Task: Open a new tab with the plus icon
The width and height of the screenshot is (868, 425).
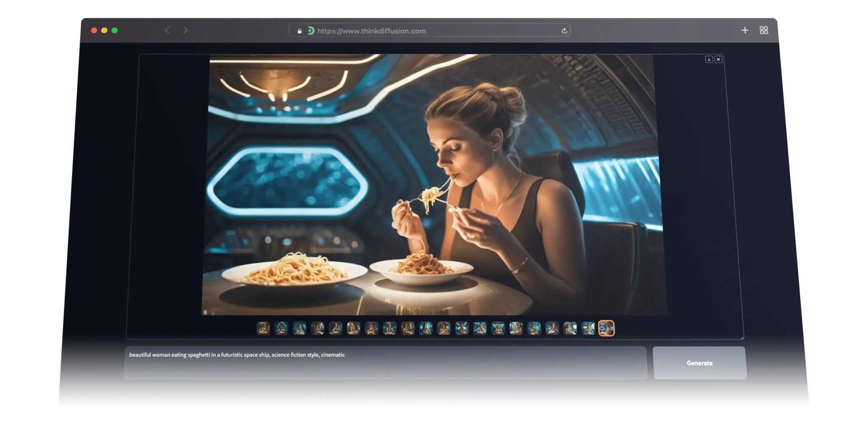Action: pos(745,30)
